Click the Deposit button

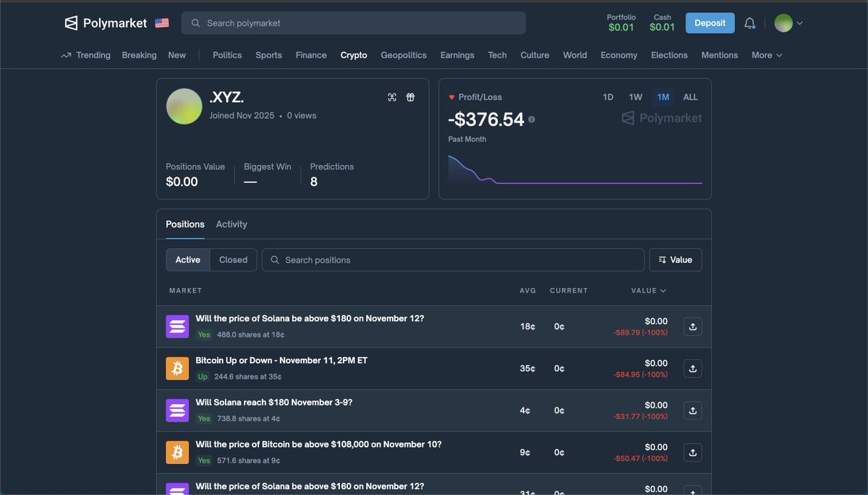tap(710, 23)
